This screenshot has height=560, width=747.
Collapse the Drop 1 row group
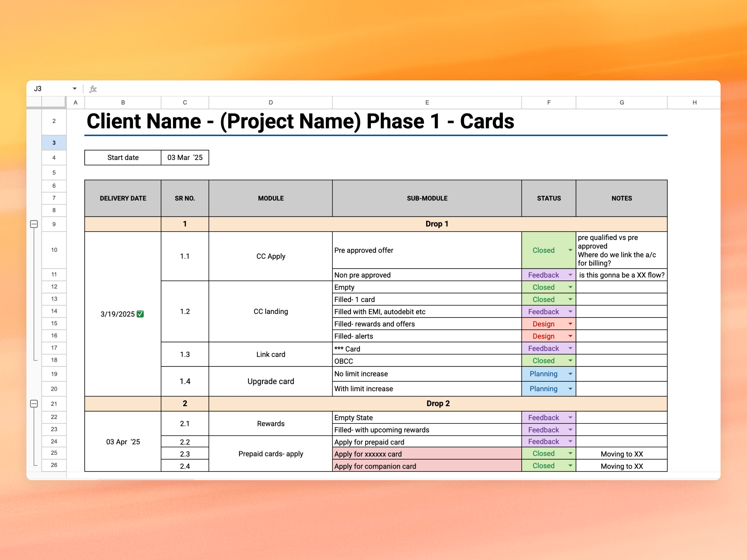[x=34, y=224]
